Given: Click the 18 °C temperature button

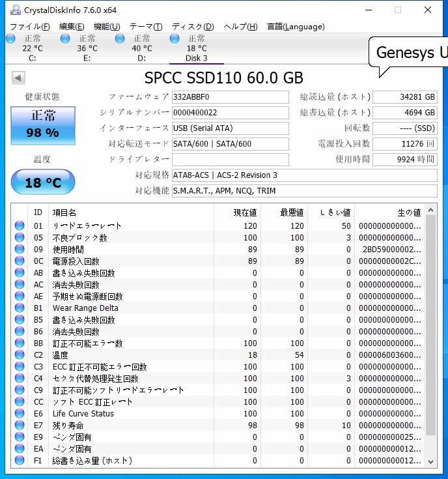Looking at the screenshot, I should point(43,182).
